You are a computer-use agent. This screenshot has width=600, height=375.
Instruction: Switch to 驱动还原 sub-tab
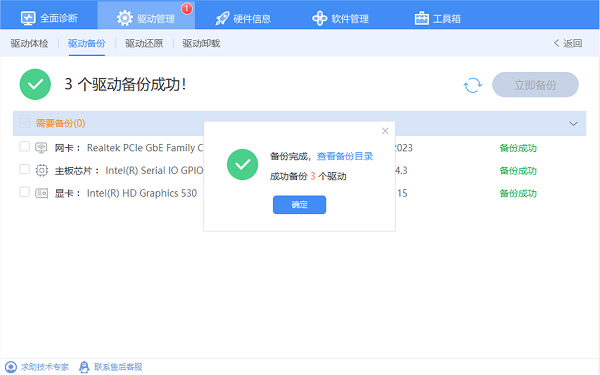click(144, 43)
